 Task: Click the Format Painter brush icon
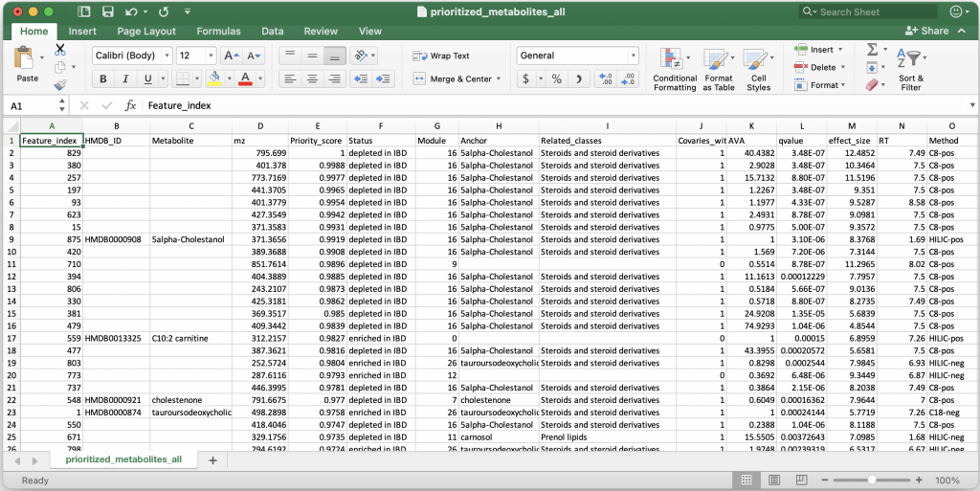tap(60, 84)
